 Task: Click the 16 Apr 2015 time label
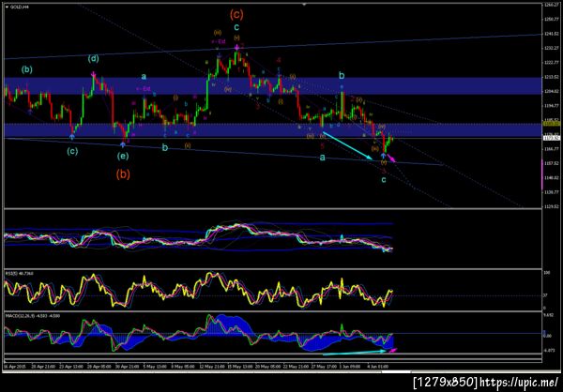tap(13, 367)
